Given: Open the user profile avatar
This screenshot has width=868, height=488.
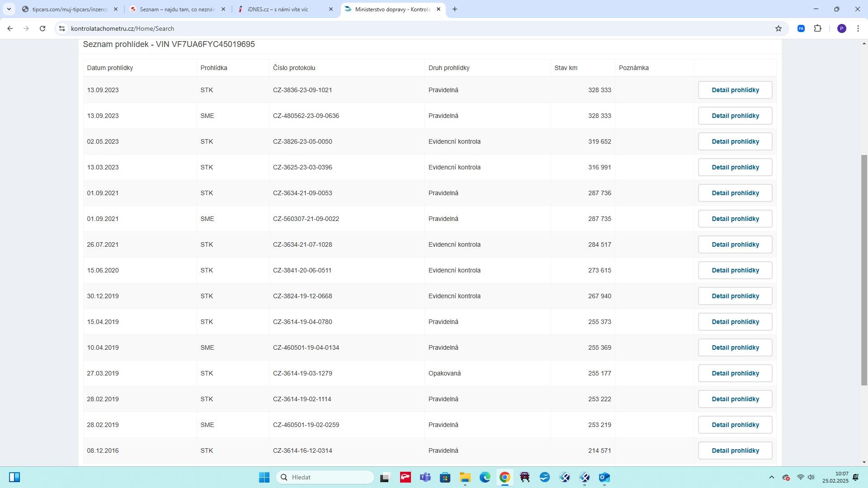Looking at the screenshot, I should pos(841,28).
